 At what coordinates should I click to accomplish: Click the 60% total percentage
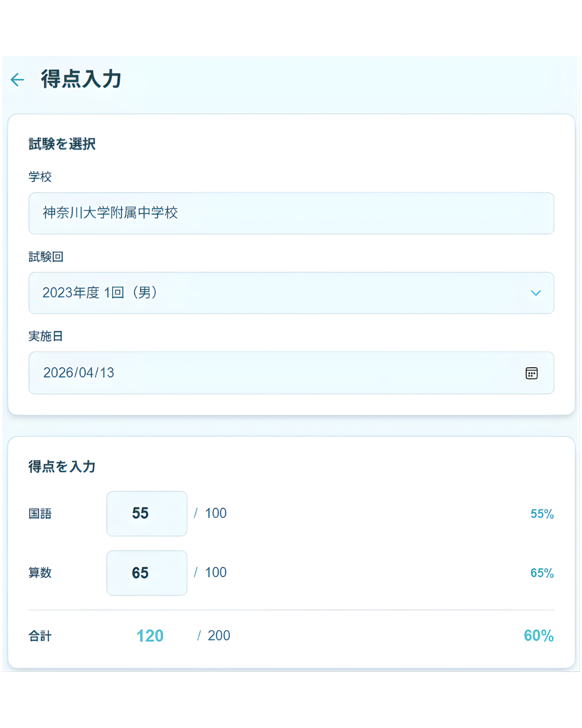click(538, 635)
